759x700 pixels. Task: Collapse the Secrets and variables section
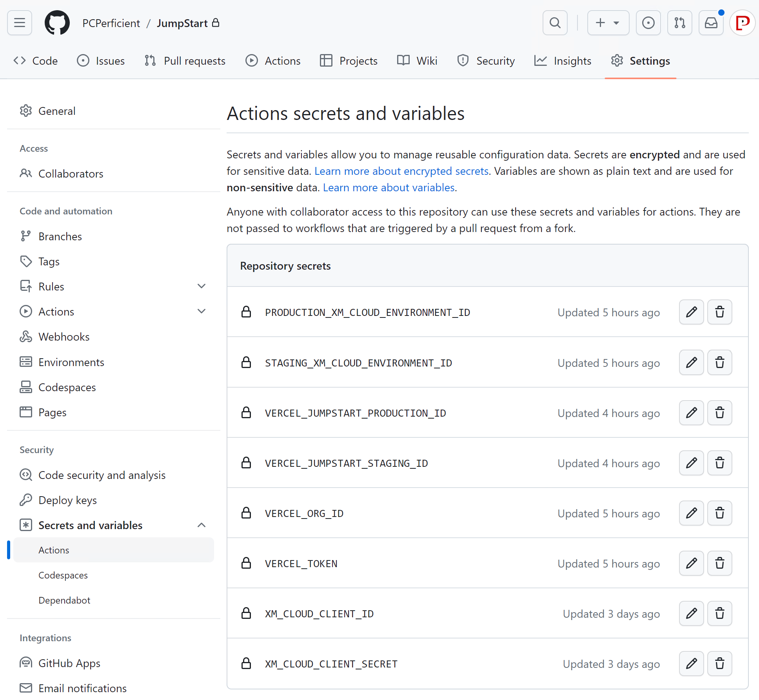202,525
